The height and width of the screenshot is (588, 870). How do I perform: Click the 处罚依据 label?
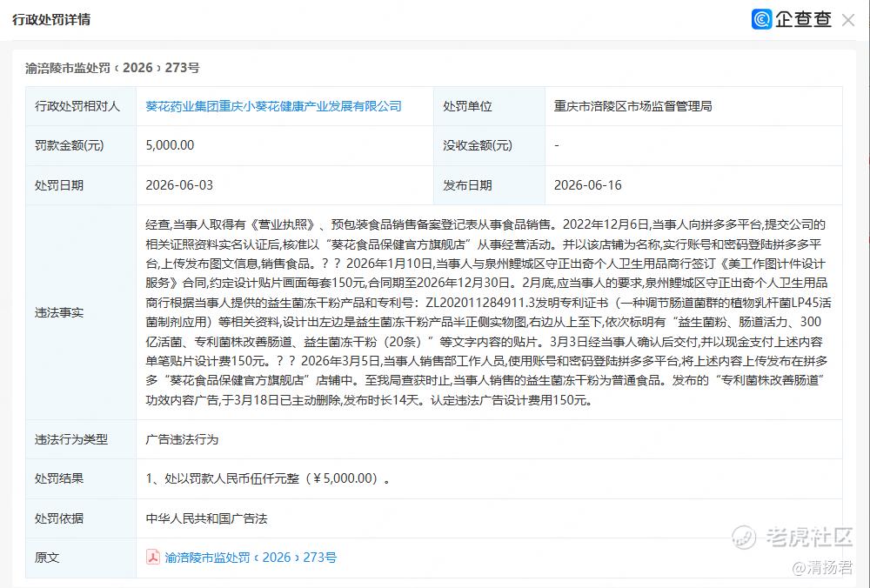(x=59, y=518)
